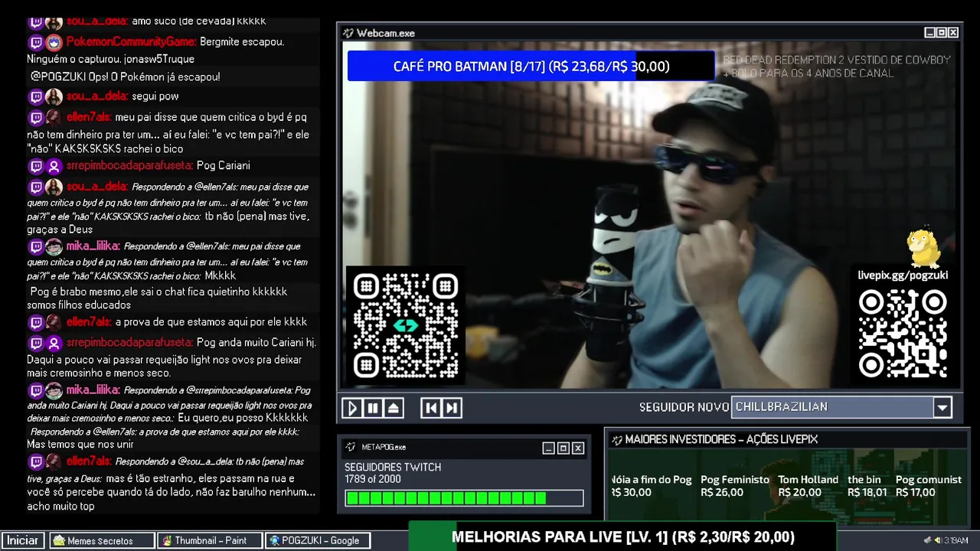Click ellen7als avatar beside 'a prova de que'
Image resolution: width=980 pixels, height=551 pixels.
coord(54,322)
